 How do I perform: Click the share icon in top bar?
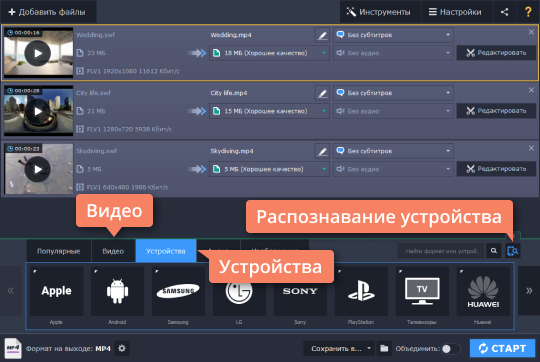pos(505,12)
